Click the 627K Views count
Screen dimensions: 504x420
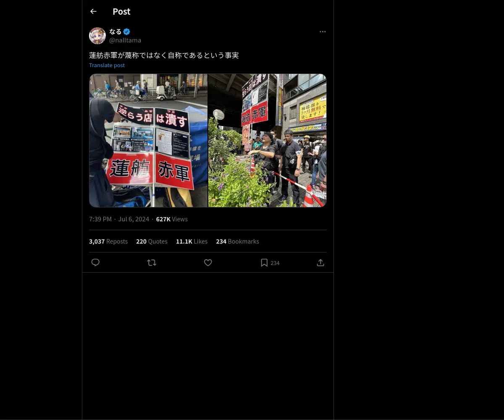click(x=172, y=219)
